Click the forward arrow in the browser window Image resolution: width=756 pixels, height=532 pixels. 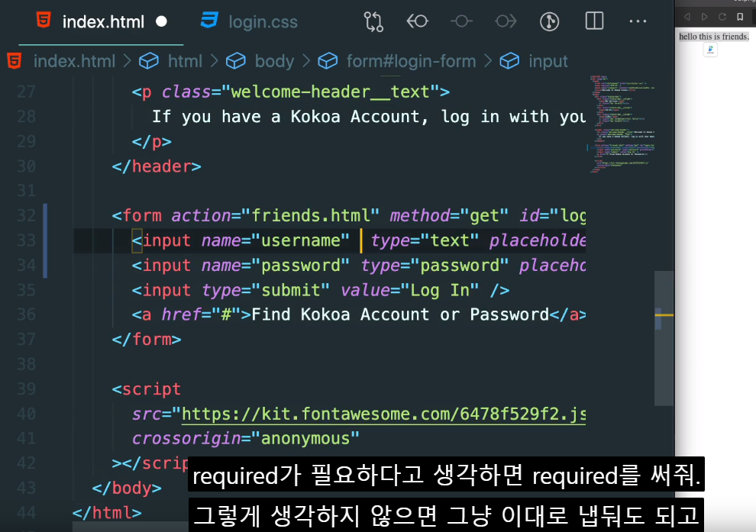[704, 17]
